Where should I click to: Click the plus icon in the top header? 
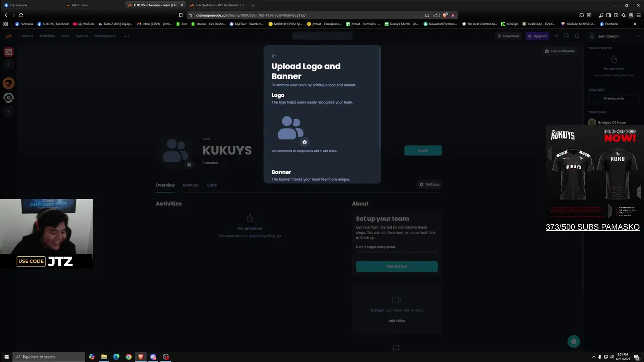[556, 36]
